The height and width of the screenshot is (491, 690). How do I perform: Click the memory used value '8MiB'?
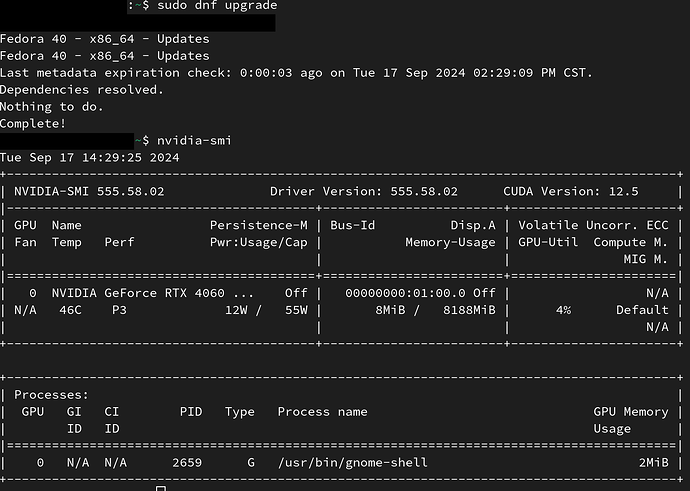(x=390, y=310)
